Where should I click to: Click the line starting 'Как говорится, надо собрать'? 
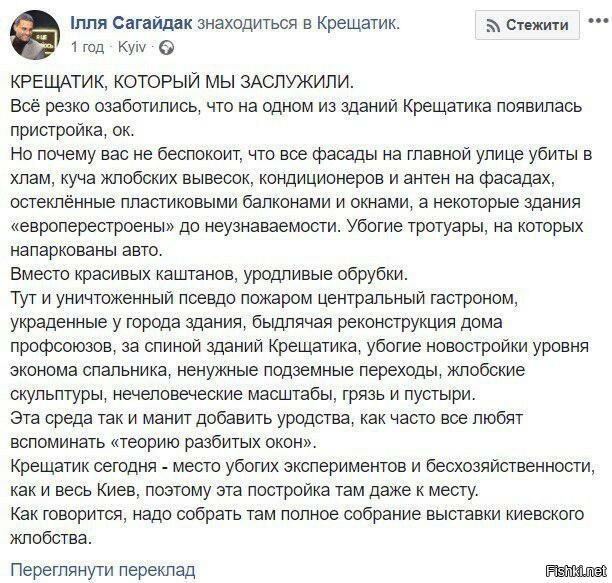pos(297,514)
